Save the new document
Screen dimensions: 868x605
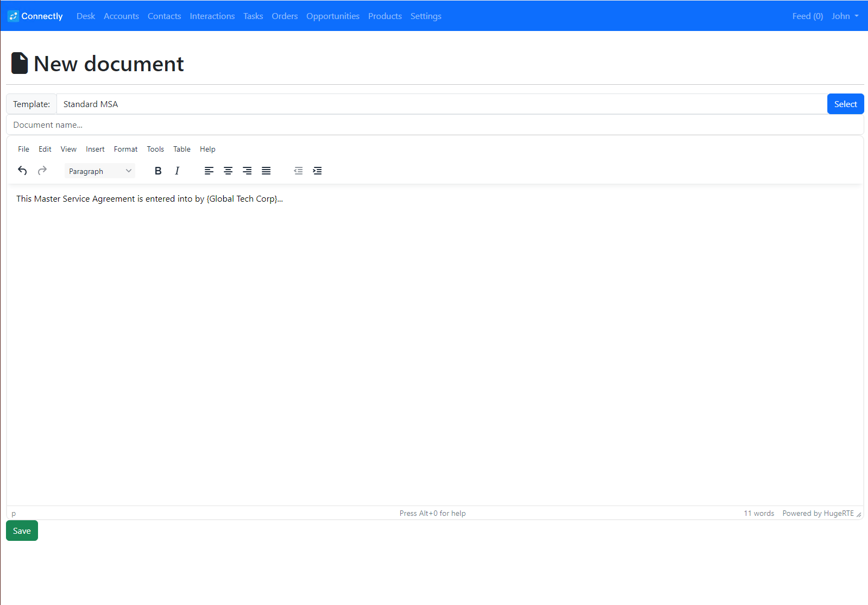tap(22, 531)
